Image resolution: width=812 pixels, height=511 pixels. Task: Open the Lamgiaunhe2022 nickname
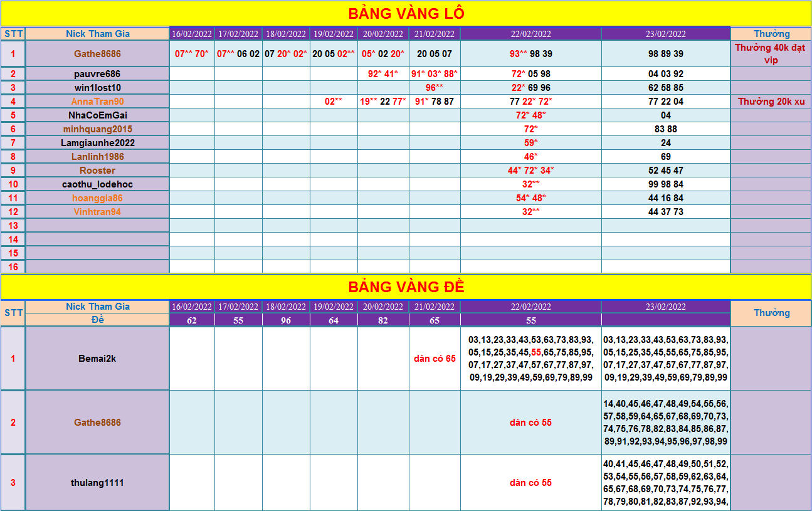(97, 143)
